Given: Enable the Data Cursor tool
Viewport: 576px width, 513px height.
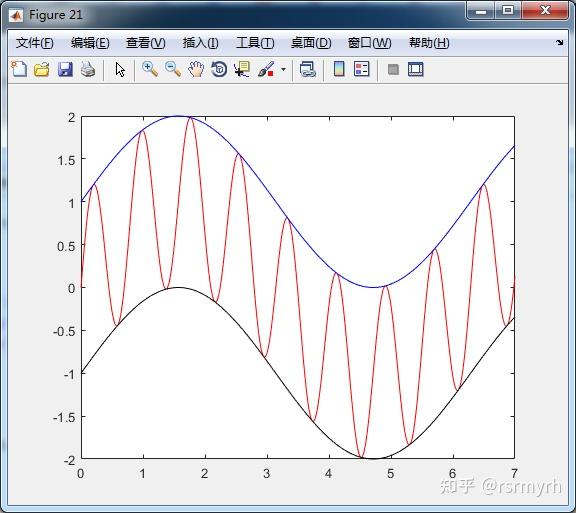Looking at the screenshot, I should (242, 69).
